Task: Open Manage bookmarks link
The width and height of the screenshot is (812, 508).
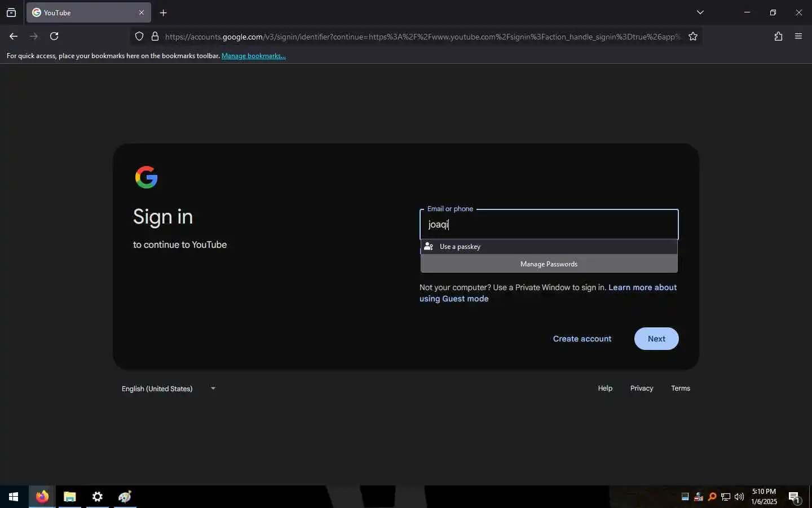Action: 254,56
